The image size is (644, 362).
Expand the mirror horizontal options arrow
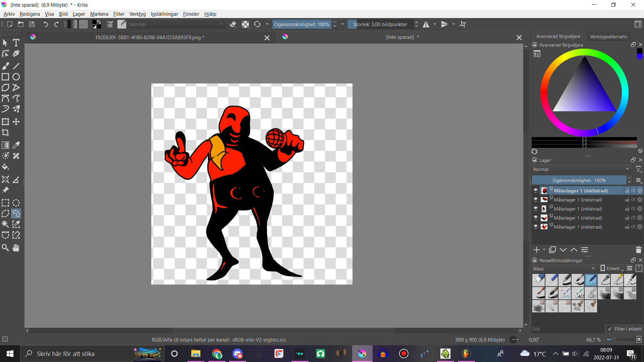(435, 24)
